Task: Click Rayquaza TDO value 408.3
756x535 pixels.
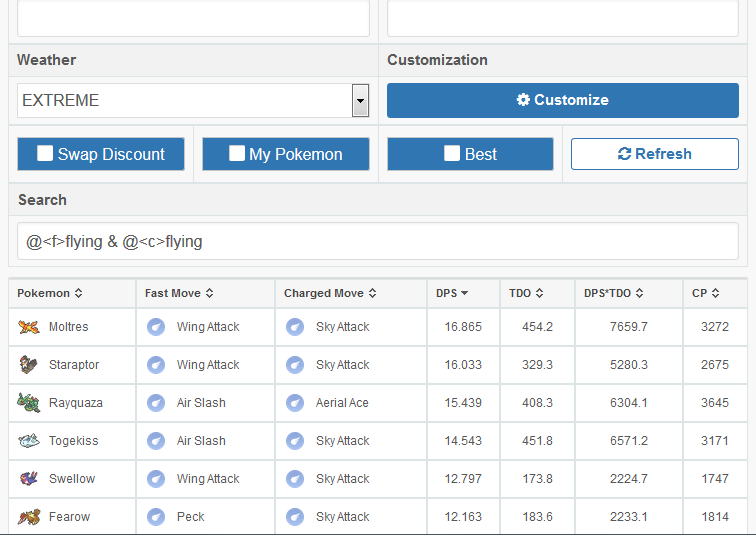Action: [x=537, y=403]
